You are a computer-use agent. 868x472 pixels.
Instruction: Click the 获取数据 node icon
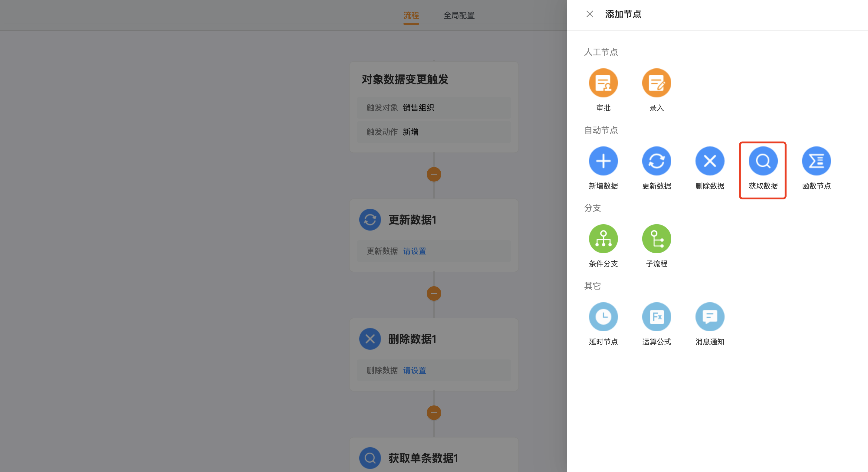[763, 161]
